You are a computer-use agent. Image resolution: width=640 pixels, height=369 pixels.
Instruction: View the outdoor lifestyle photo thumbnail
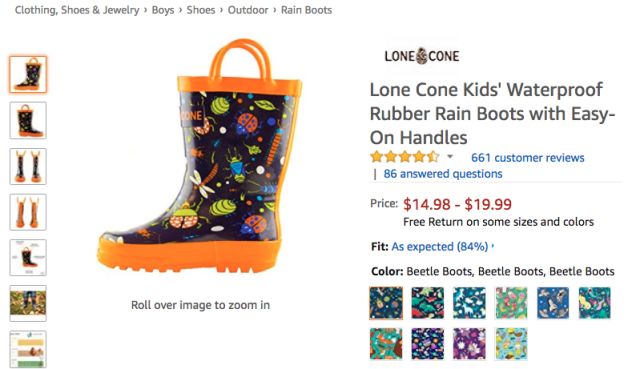coord(28,304)
